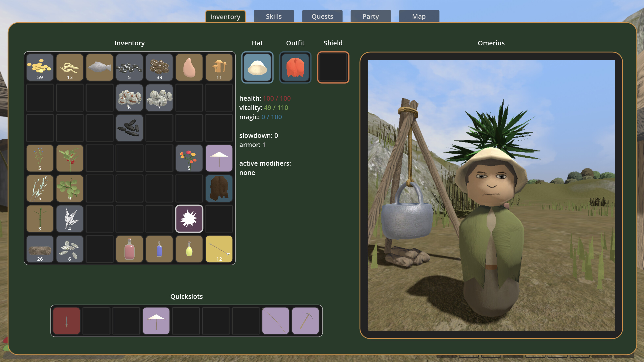The width and height of the screenshot is (644, 362).
Task: Select the stack of 12 arrows
Action: click(x=219, y=249)
